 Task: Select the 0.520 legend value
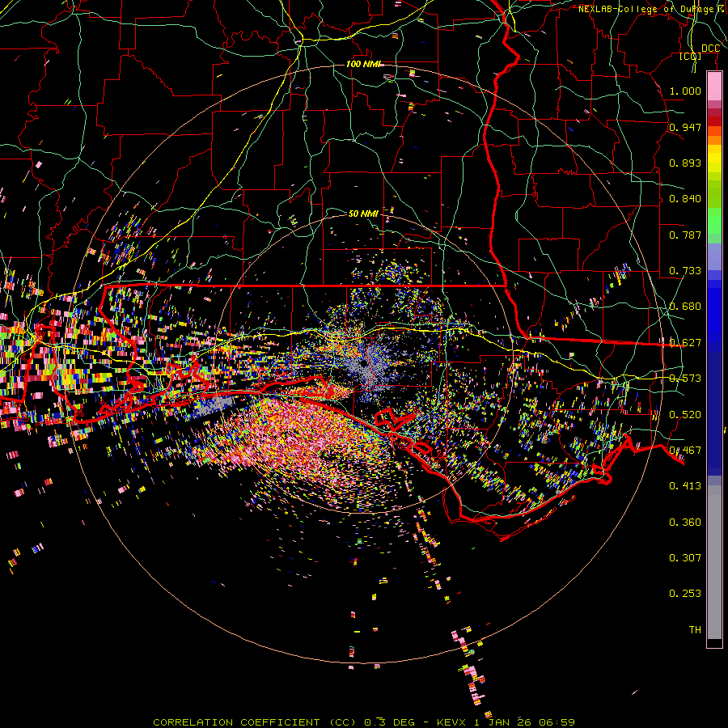[x=685, y=414]
